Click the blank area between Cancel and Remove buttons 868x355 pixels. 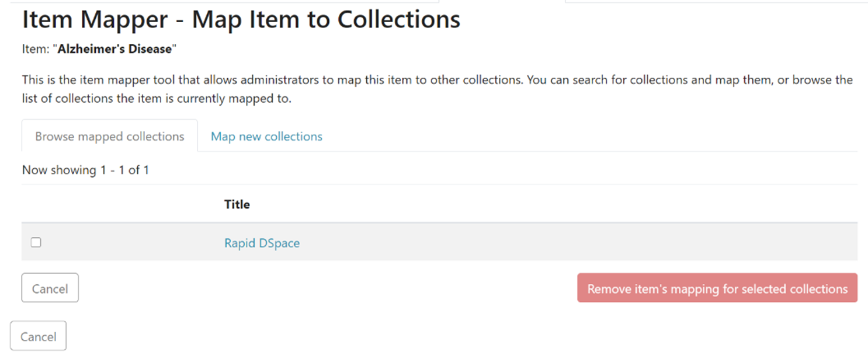[x=327, y=288]
